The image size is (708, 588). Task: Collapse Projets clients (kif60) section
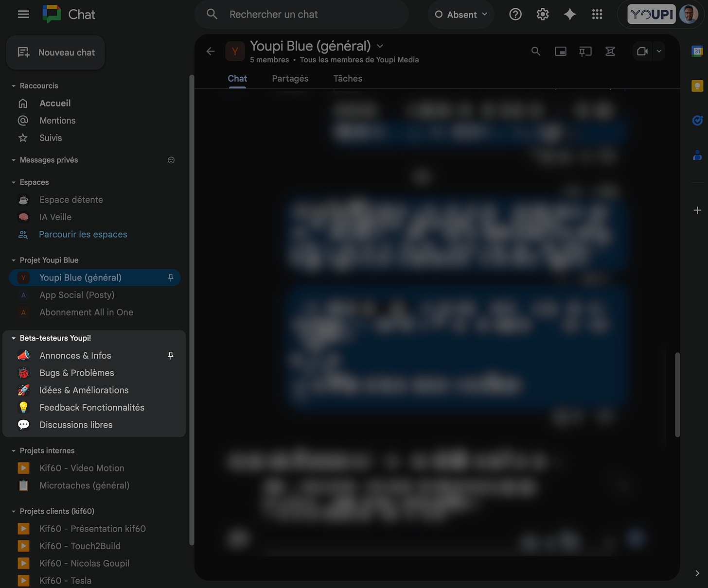[x=14, y=512]
